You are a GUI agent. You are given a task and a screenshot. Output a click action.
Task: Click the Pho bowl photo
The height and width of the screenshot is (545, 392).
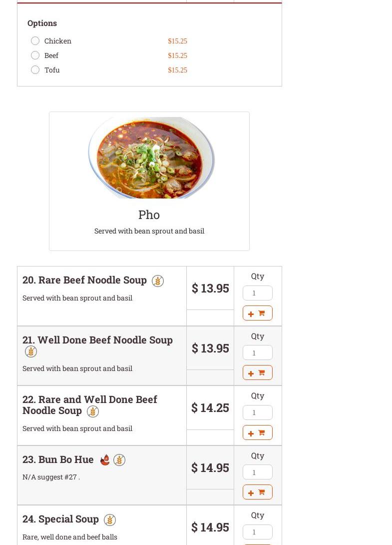151,158
